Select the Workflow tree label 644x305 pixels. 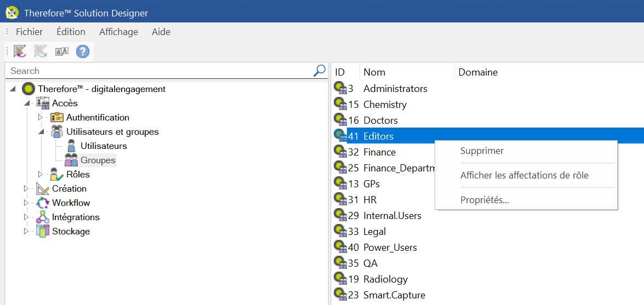(x=71, y=203)
